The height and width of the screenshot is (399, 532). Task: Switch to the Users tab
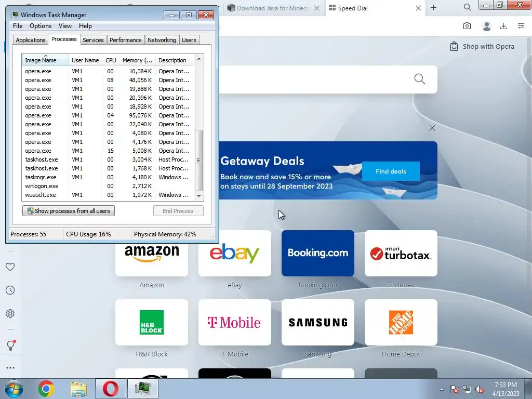tap(189, 40)
